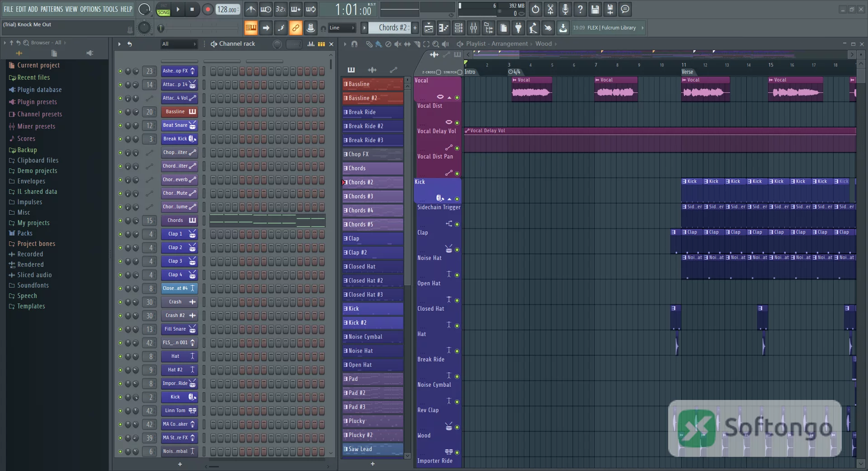
Task: Stop playback with the Stop button
Action: (192, 9)
